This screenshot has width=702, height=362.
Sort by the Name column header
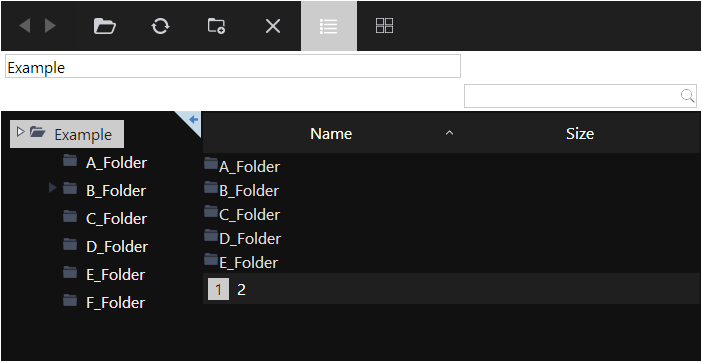pos(331,134)
